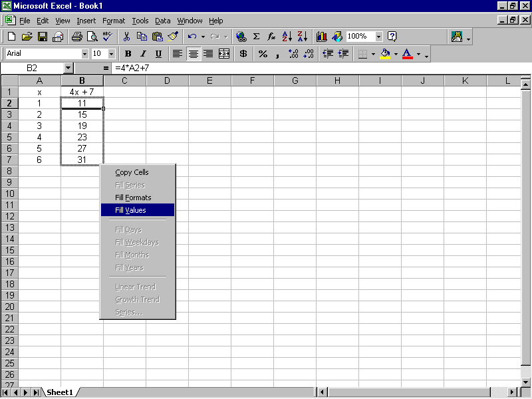Save the workbook with the floppy disk icon
Image resolution: width=532 pixels, height=399 pixels.
[43, 37]
